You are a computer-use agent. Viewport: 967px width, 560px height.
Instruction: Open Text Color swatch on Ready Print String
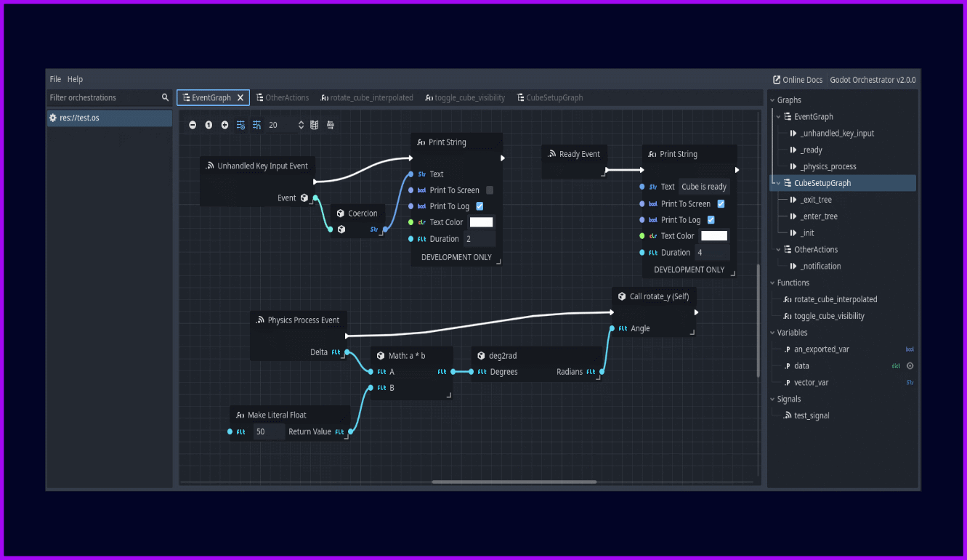[714, 235]
